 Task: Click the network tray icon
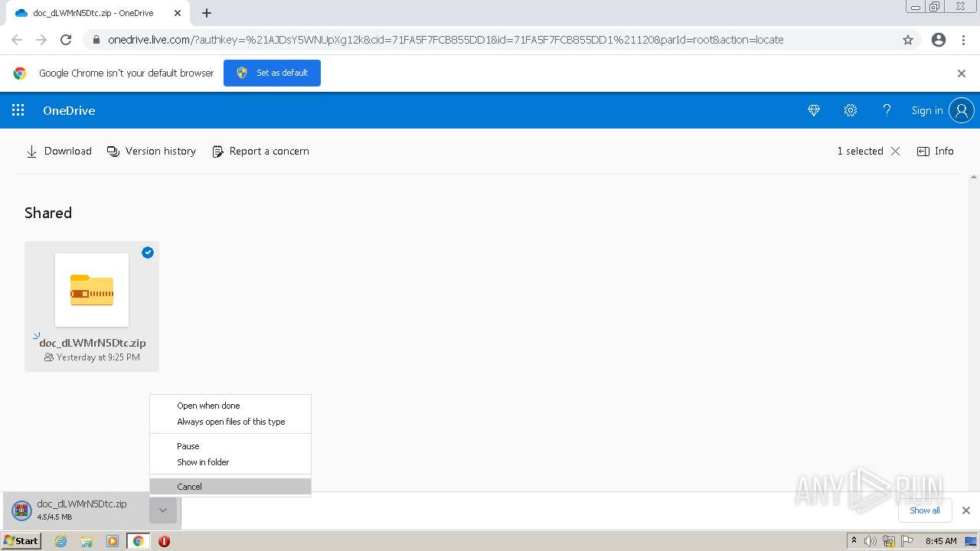[889, 541]
